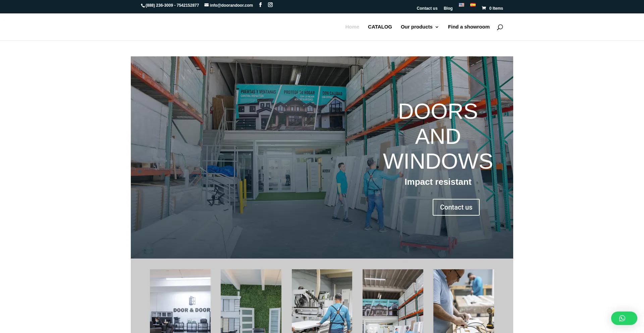The height and width of the screenshot is (333, 644).
Task: Open the CATALOG menu item
Action: (380, 27)
